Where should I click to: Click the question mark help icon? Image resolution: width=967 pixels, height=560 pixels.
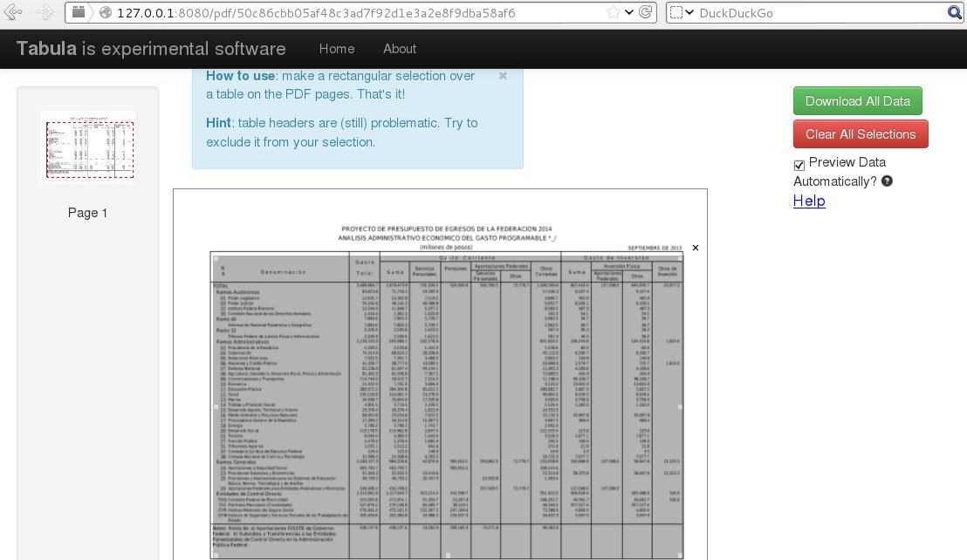click(x=888, y=181)
